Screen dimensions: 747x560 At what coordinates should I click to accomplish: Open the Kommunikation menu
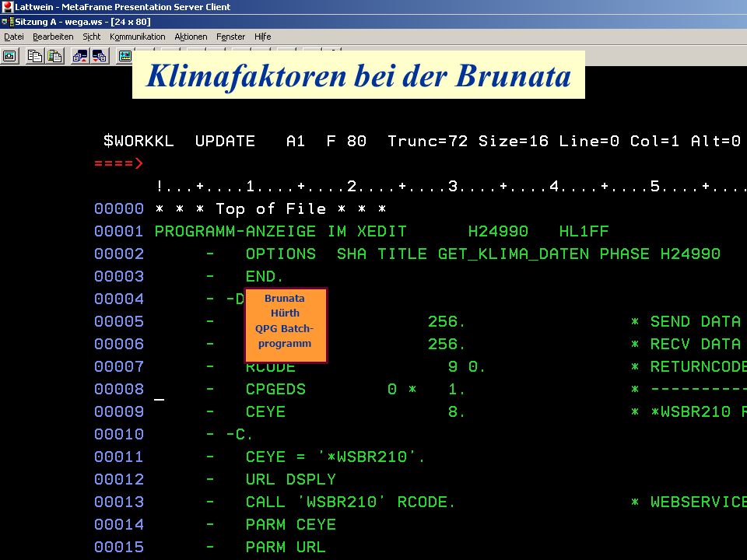click(x=137, y=37)
